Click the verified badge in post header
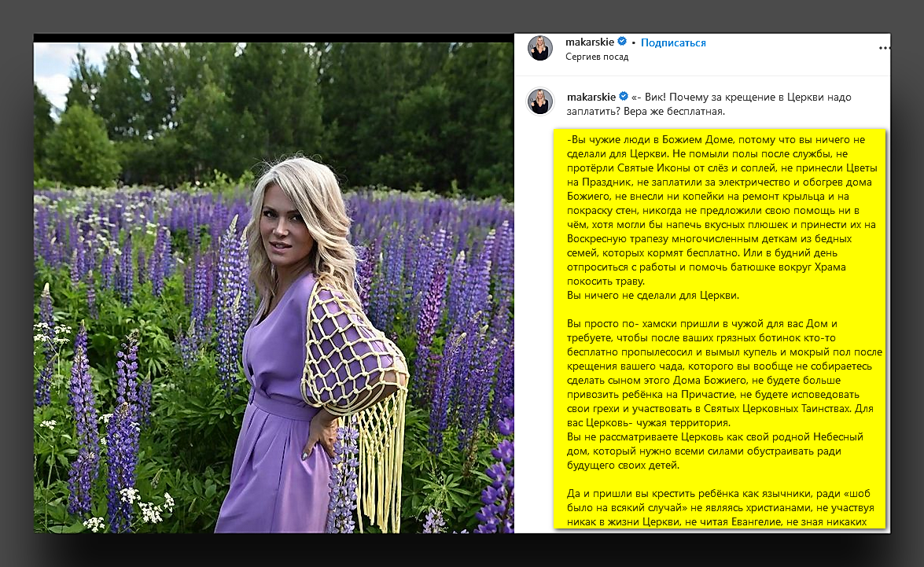Image resolution: width=924 pixels, height=567 pixels. (622, 42)
